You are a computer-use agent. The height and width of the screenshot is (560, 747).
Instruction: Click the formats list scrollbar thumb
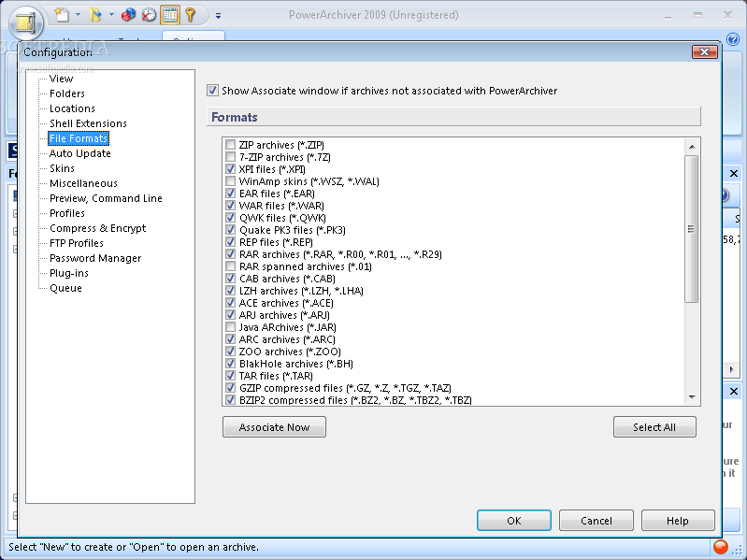pos(691,229)
